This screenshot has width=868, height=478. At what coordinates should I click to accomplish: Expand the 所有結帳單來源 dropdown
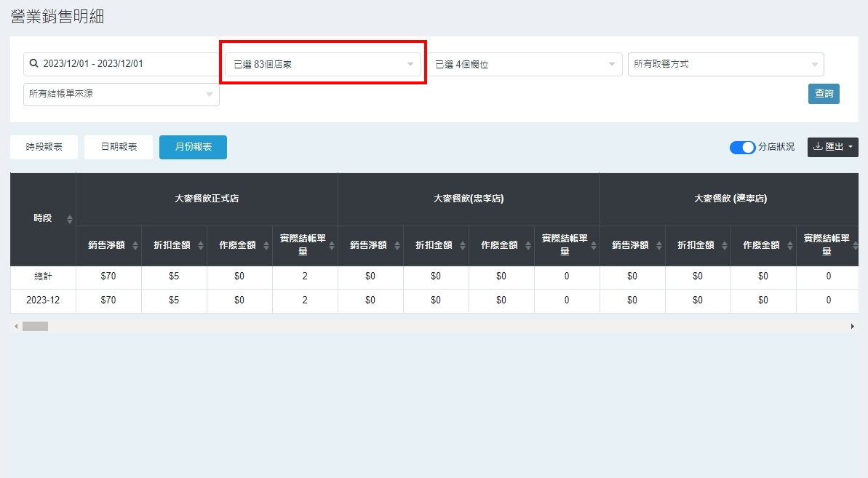click(x=121, y=94)
